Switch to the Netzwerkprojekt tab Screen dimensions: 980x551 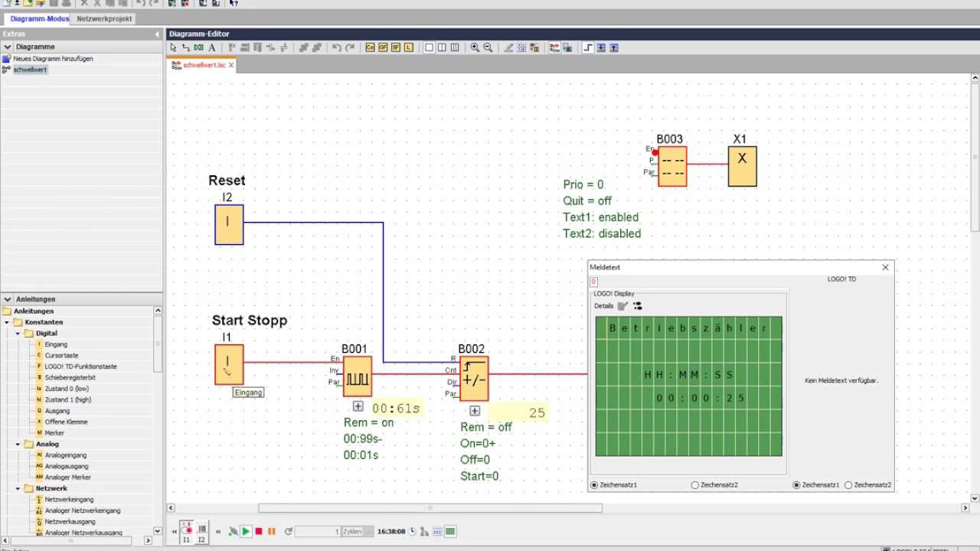104,18
